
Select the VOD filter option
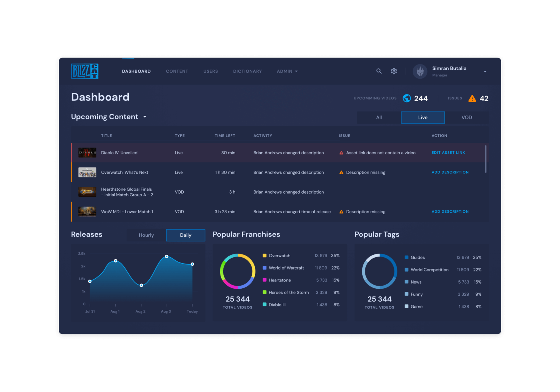point(467,118)
